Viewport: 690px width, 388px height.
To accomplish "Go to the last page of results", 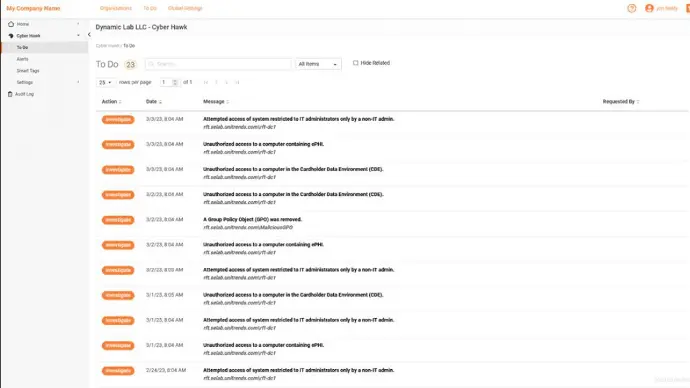I will (237, 82).
